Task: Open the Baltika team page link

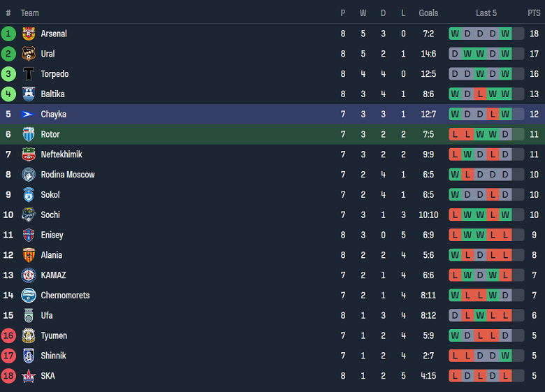Action: [53, 94]
